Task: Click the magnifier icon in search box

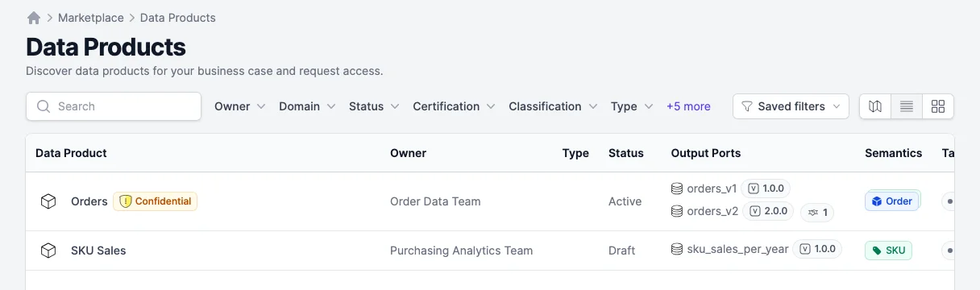Action: point(44,106)
